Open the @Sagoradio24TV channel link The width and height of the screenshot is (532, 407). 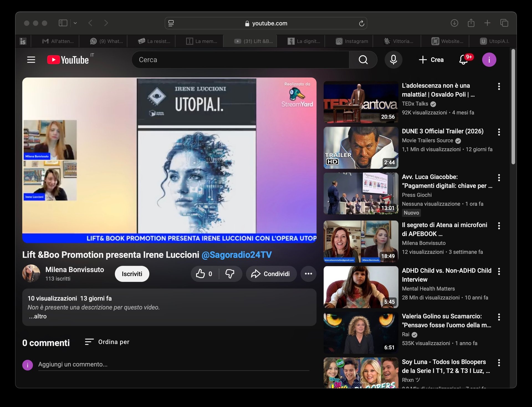[x=236, y=255]
